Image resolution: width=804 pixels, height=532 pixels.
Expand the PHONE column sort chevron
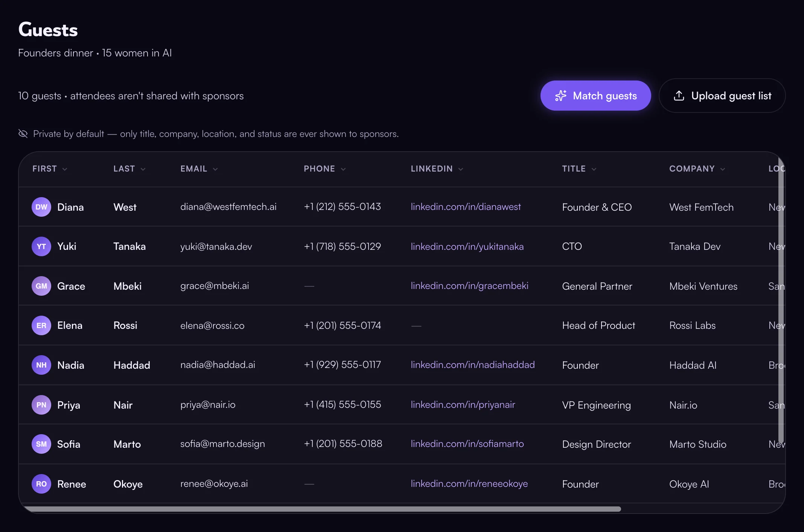[x=343, y=169]
